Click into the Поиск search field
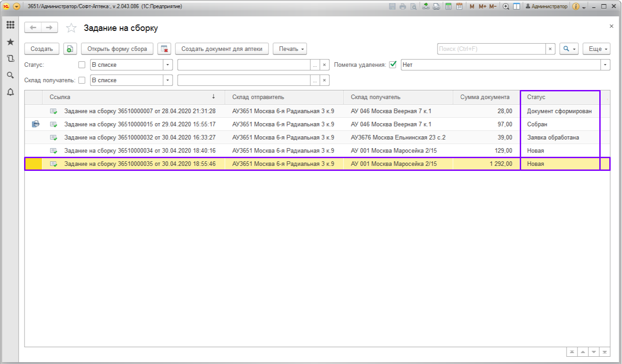 click(x=491, y=49)
